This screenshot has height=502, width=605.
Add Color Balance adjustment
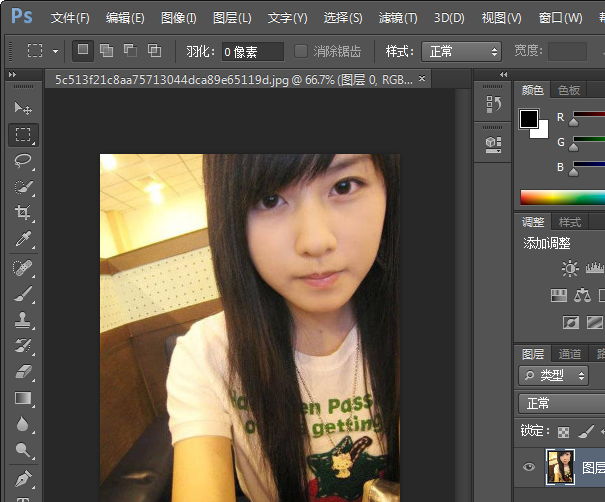tap(582, 296)
